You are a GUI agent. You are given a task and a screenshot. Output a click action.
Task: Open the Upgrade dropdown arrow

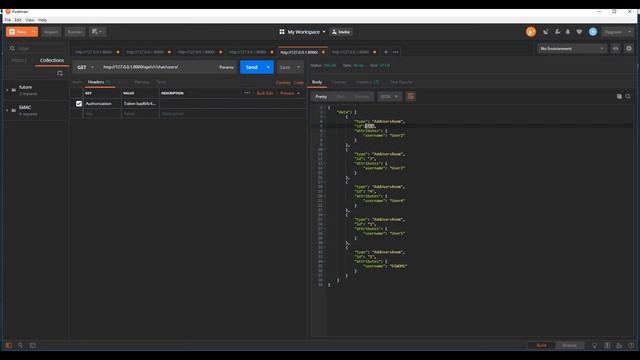coord(629,32)
